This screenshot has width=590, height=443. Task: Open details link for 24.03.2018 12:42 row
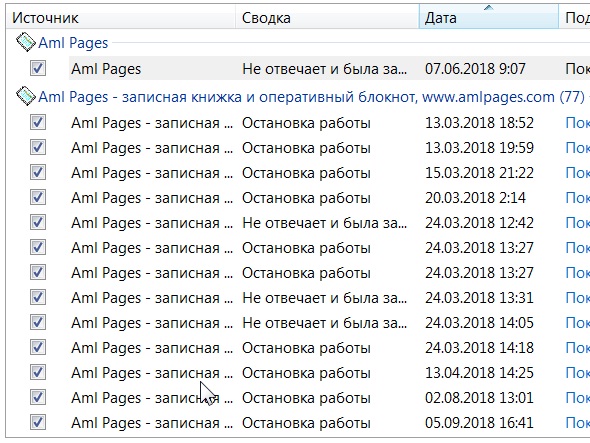[578, 223]
